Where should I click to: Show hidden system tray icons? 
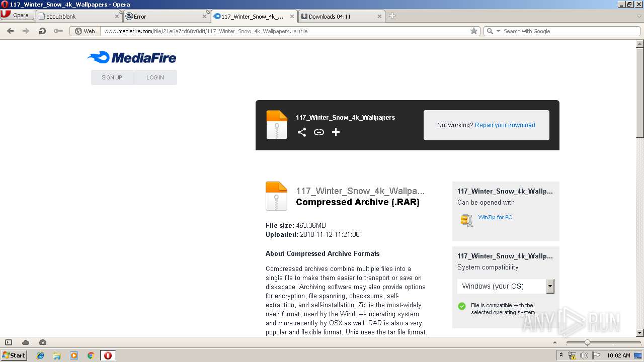coord(561,355)
